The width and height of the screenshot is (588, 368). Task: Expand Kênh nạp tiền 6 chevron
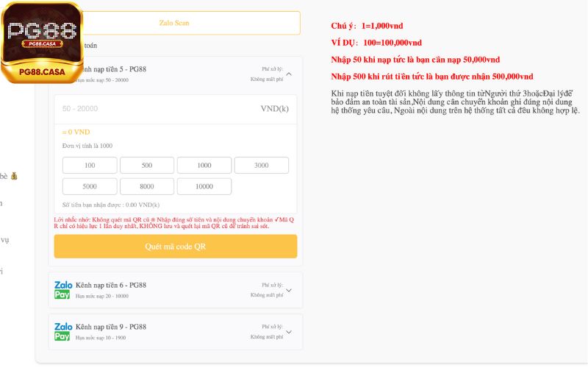289,290
